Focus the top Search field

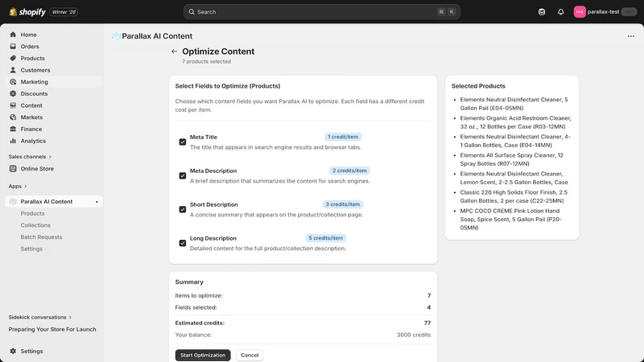321,12
